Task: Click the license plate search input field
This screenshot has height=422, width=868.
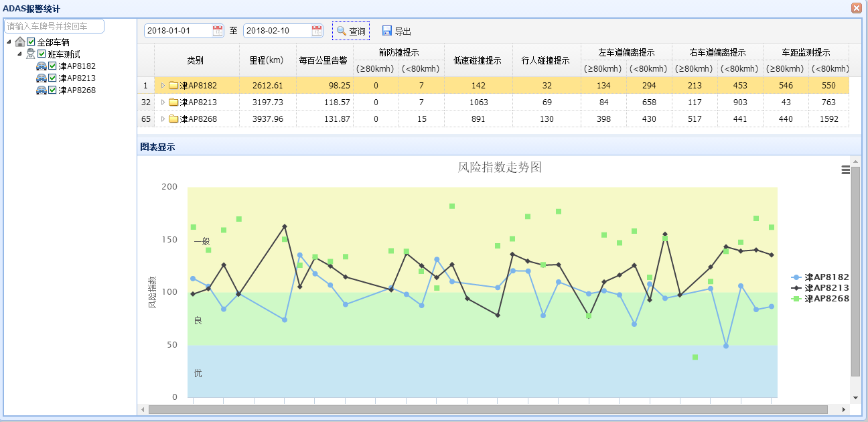Action: click(54, 26)
